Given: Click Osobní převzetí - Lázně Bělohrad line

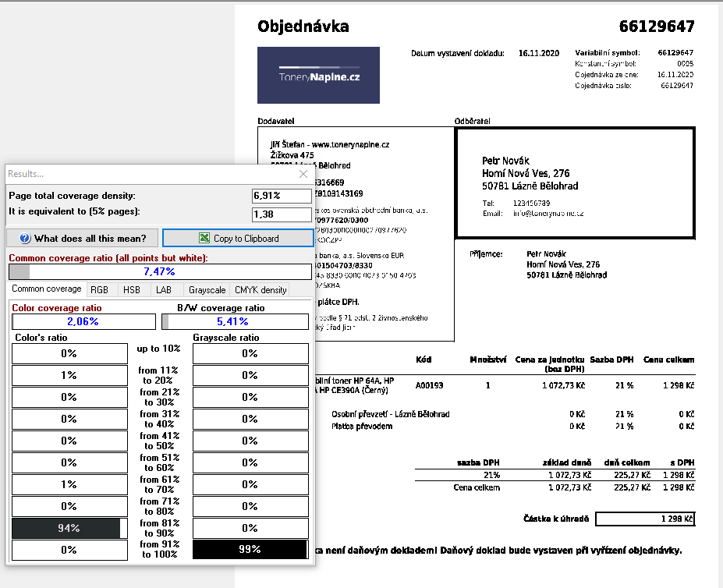Looking at the screenshot, I should (391, 414).
